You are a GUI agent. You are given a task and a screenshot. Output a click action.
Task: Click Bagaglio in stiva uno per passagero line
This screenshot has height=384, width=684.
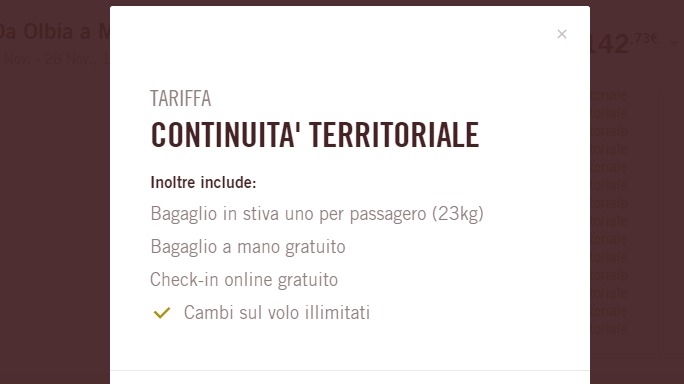(317, 214)
